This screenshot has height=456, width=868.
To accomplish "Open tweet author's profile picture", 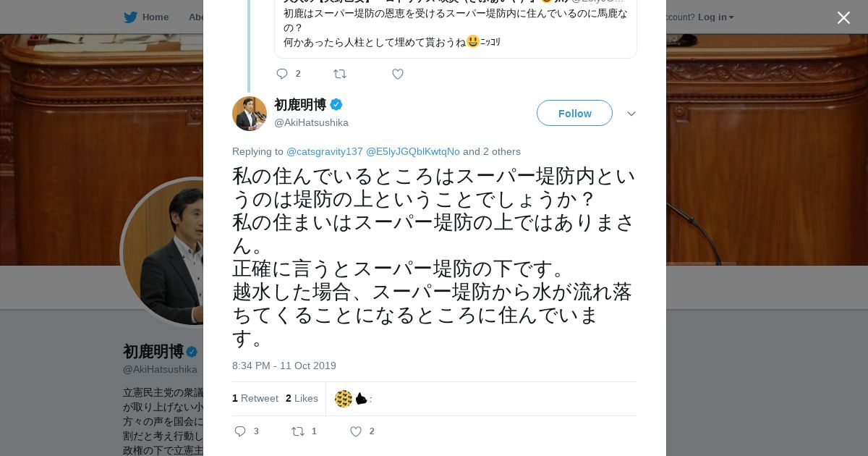I will tap(250, 114).
